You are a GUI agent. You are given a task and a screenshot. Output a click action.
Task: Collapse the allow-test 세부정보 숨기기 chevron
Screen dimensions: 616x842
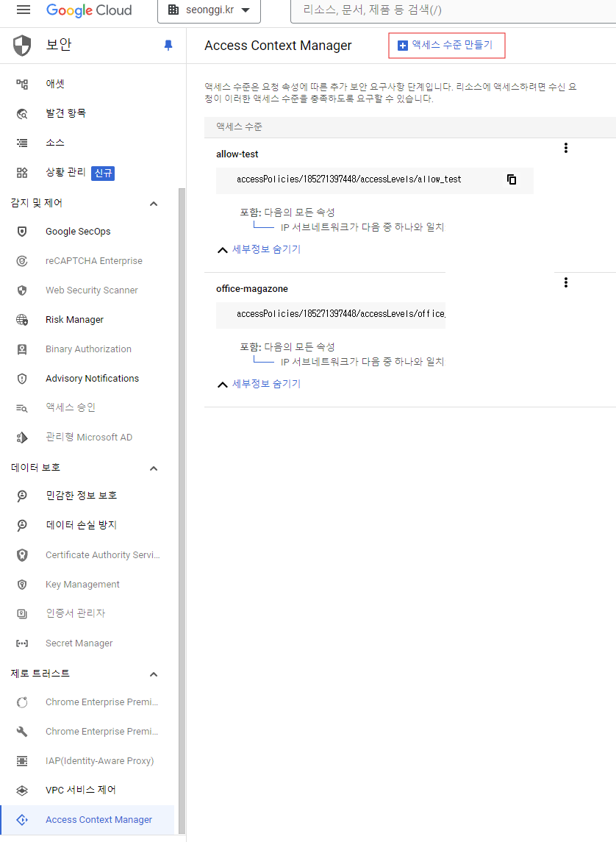pos(222,250)
